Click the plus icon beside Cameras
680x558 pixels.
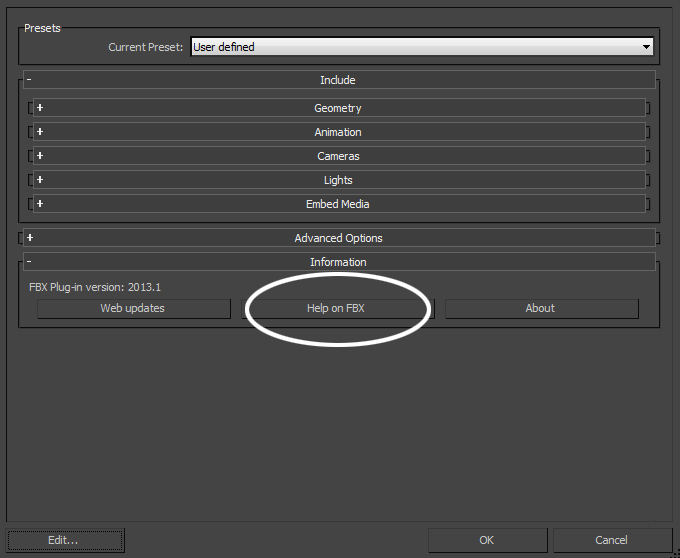[x=40, y=156]
